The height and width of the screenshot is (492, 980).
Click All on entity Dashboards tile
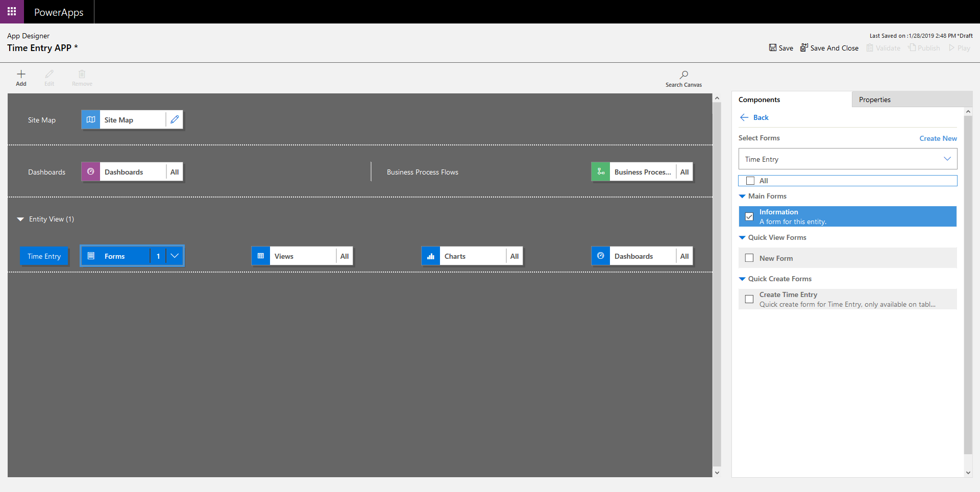684,256
